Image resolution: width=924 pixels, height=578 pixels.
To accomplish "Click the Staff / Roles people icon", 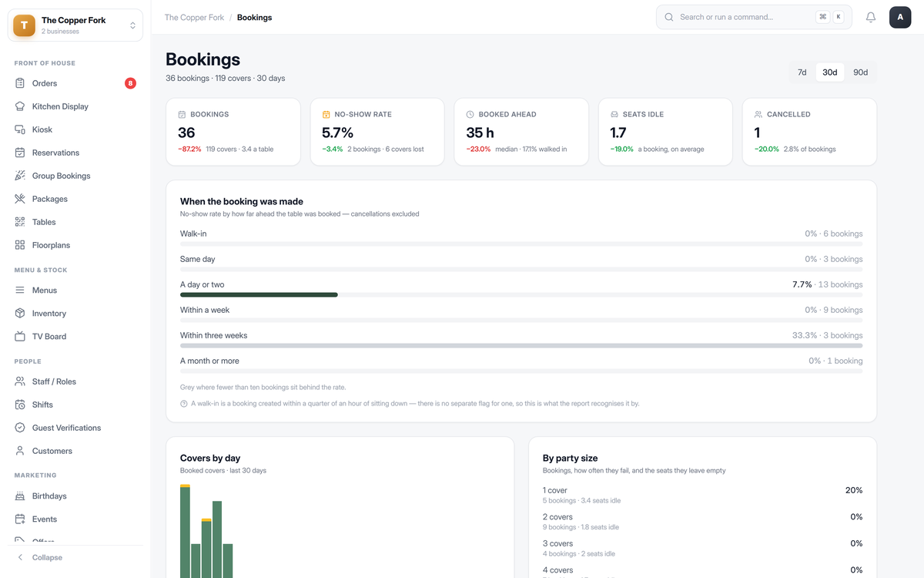I will [20, 381].
